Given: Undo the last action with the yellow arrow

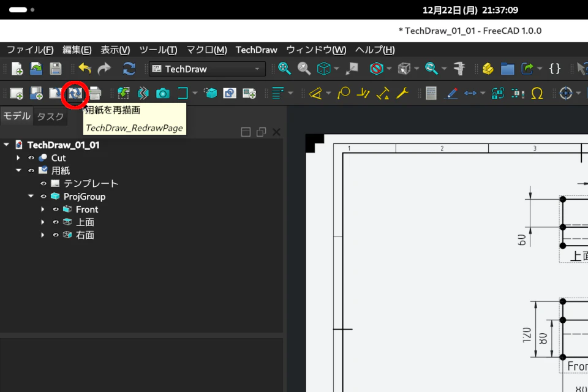Looking at the screenshot, I should point(85,69).
